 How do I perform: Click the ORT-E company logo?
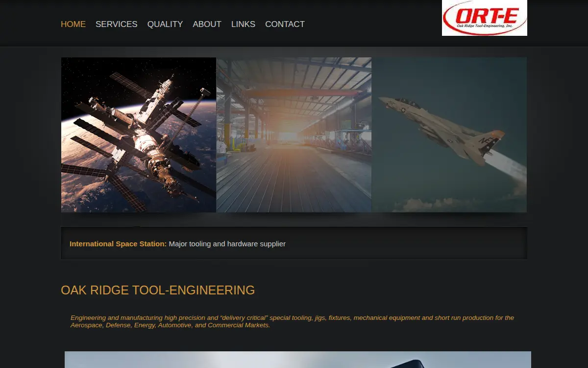point(485,18)
